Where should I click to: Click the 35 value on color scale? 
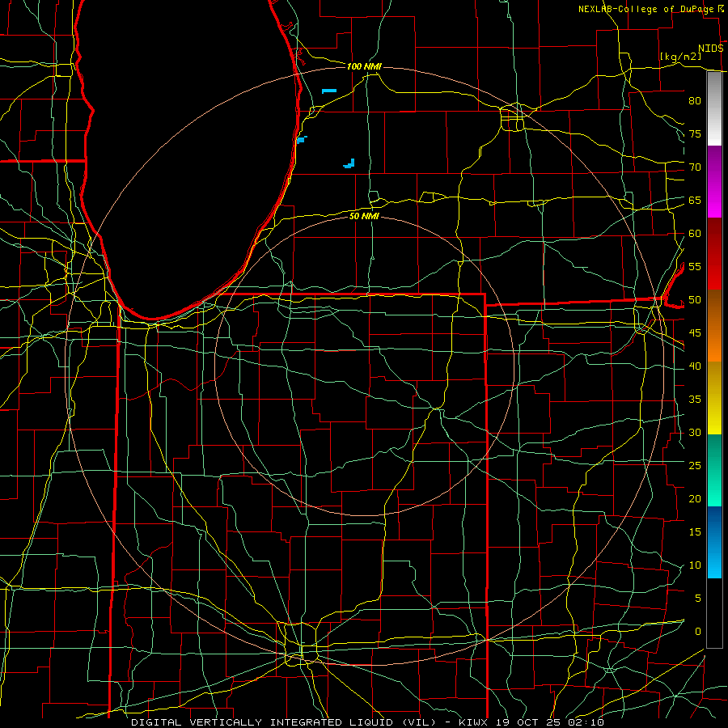pos(695,400)
